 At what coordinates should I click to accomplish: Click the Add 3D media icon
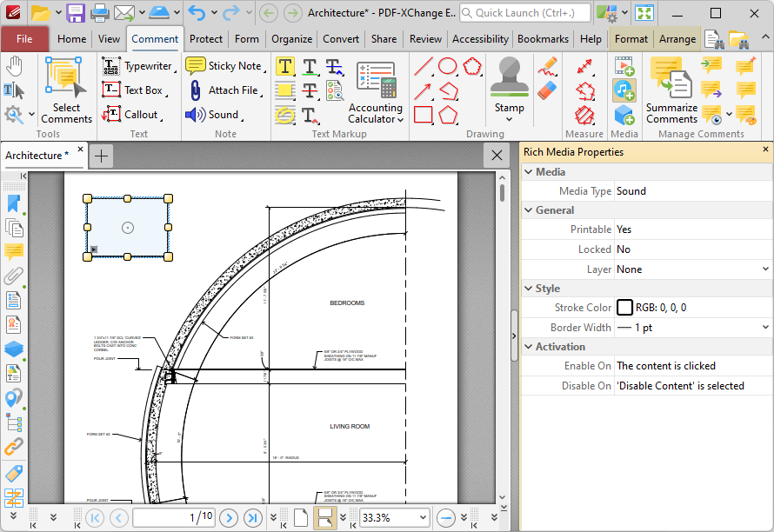tap(624, 115)
